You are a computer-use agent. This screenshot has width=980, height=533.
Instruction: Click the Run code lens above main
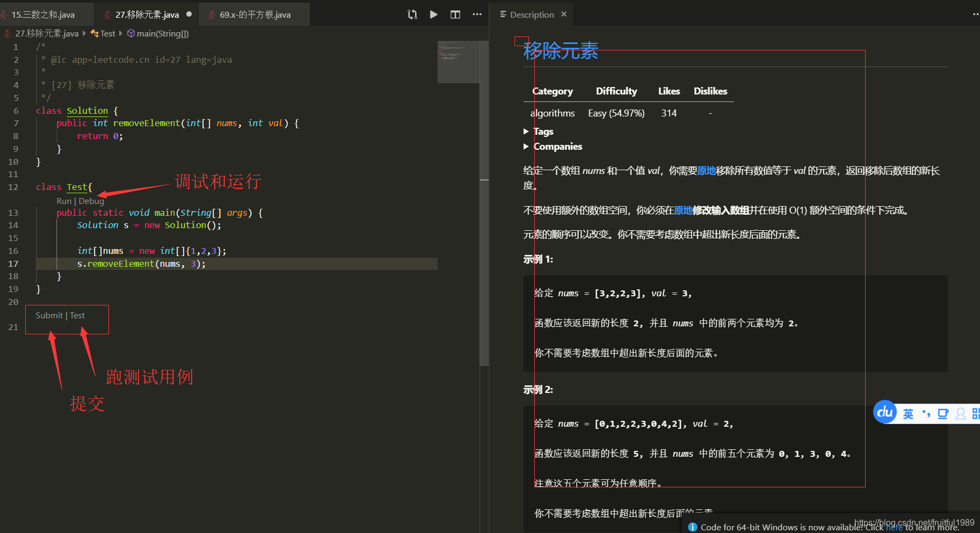pyautogui.click(x=64, y=201)
